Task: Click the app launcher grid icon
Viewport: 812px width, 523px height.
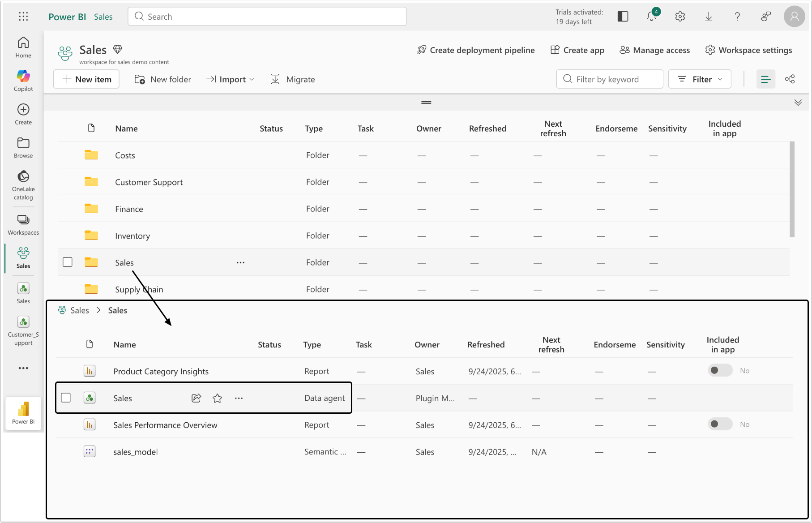Action: point(23,17)
